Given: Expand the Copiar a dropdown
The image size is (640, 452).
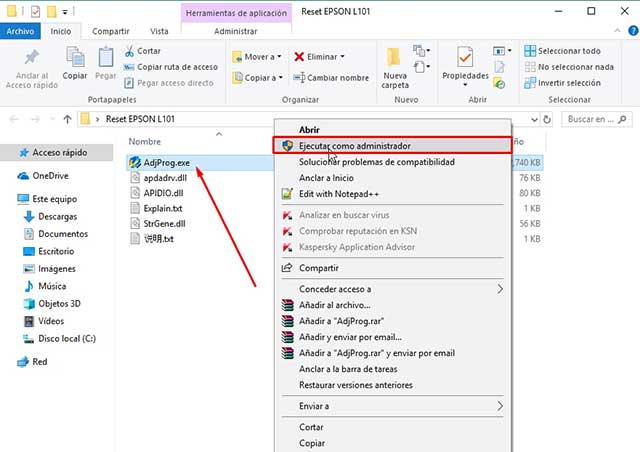Looking at the screenshot, I should [281, 78].
